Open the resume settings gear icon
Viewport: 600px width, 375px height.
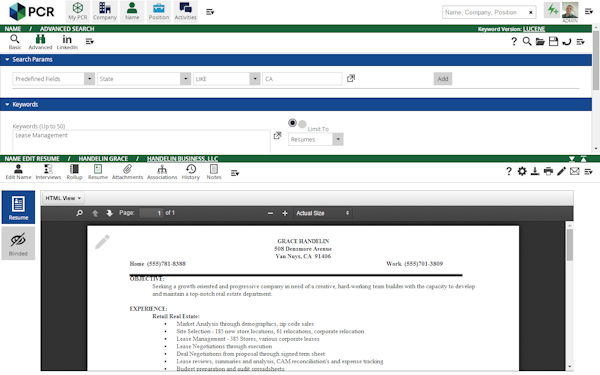pyautogui.click(x=522, y=171)
